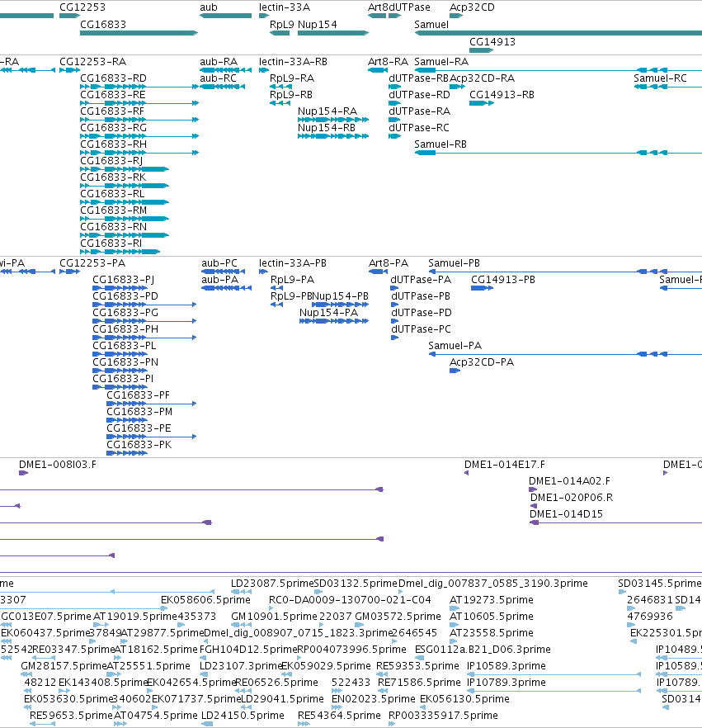This screenshot has width=702, height=728.
Task: Select the dUTPase-RD transcript label
Action: pyautogui.click(x=419, y=95)
